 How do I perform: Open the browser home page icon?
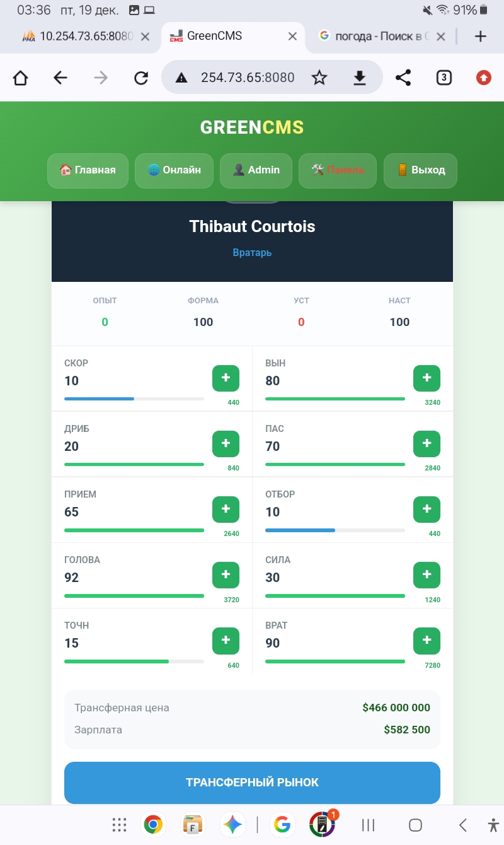[x=20, y=78]
